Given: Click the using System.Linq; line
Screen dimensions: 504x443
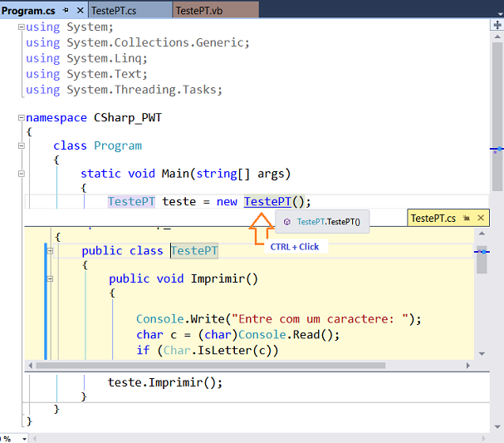Looking at the screenshot, I should tap(86, 58).
